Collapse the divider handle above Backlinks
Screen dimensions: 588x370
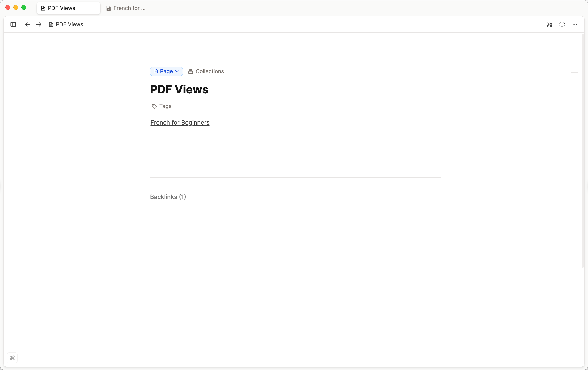(574, 73)
